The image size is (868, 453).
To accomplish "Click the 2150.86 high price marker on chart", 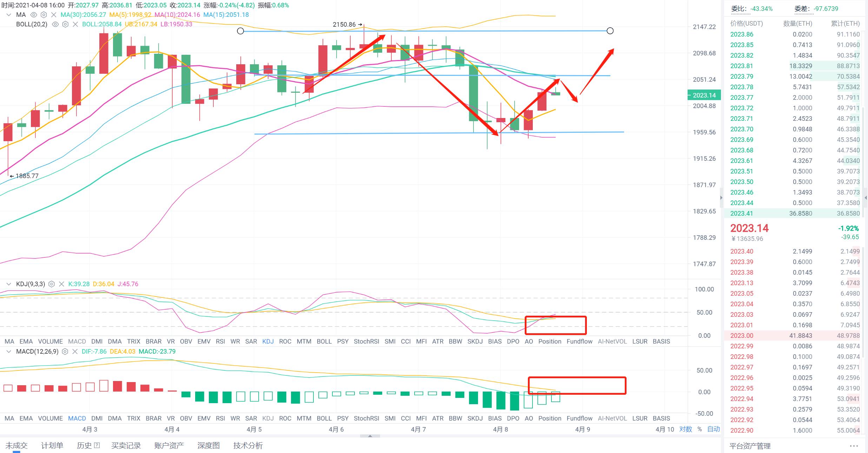I will 347,25.
